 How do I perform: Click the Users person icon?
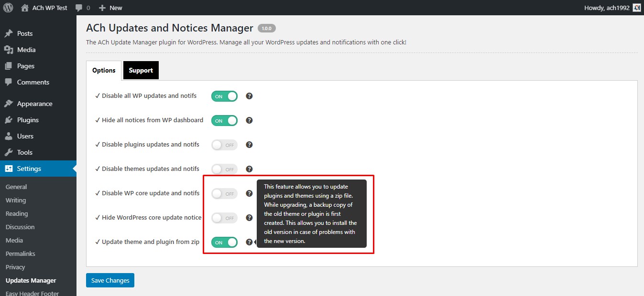tap(9, 136)
